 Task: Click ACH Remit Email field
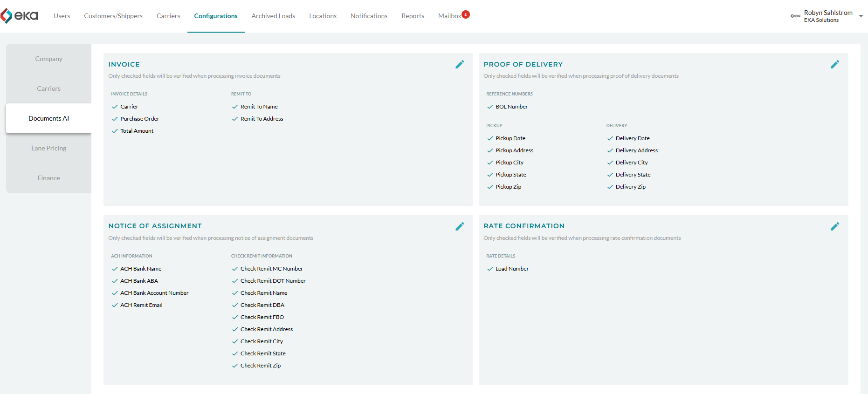(x=137, y=305)
